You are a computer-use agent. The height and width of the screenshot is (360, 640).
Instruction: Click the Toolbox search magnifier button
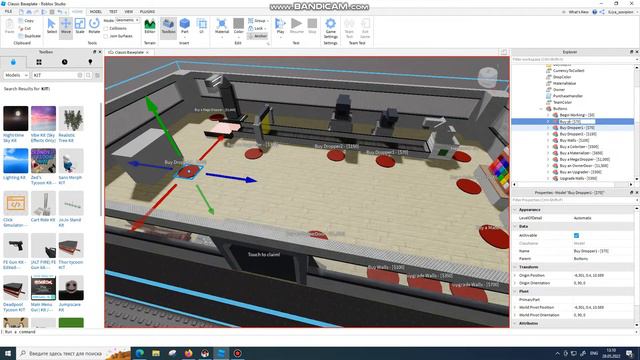88,75
